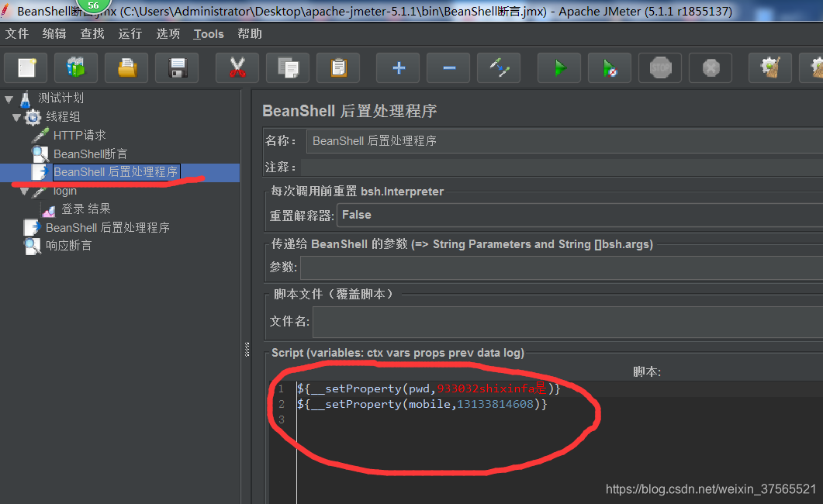Click the chart icon next to 登录 结果
823x504 pixels.
49,210
